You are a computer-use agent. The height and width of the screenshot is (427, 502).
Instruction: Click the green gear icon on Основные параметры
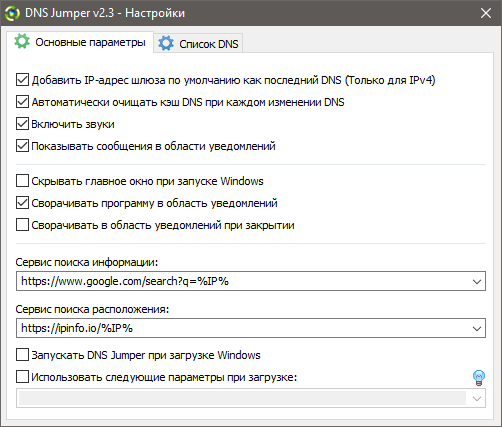click(x=22, y=41)
